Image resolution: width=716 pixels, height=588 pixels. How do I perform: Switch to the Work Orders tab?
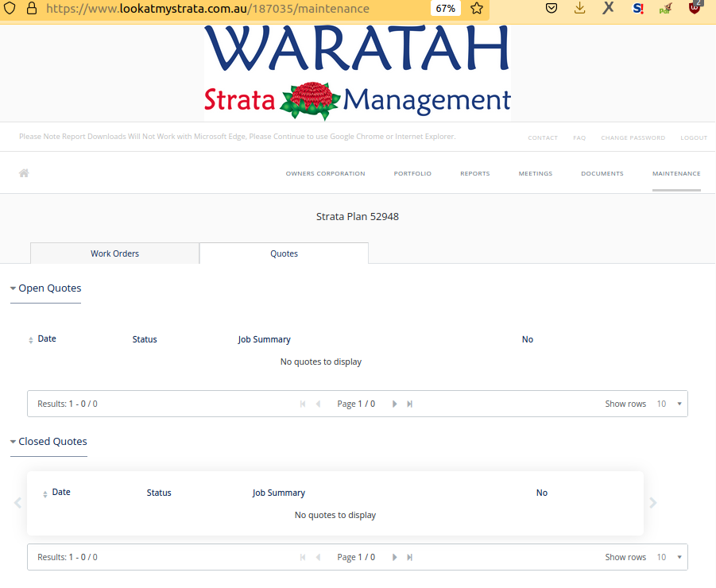114,253
